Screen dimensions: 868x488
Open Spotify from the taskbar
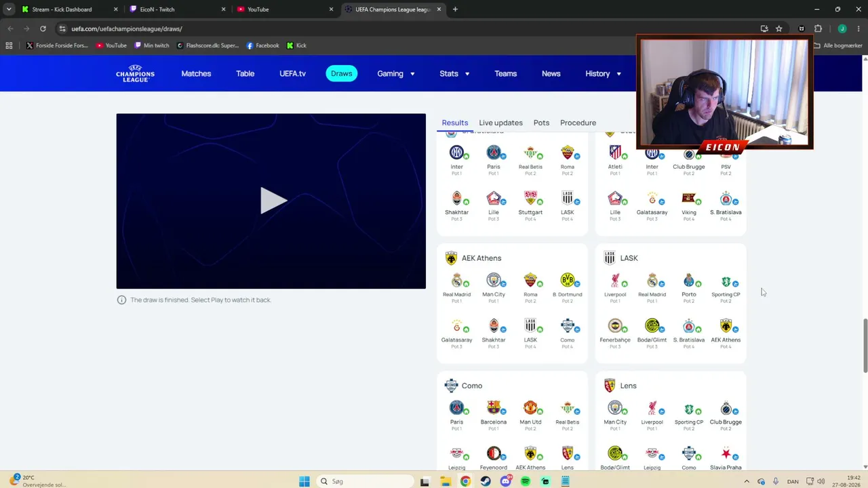pos(526,481)
